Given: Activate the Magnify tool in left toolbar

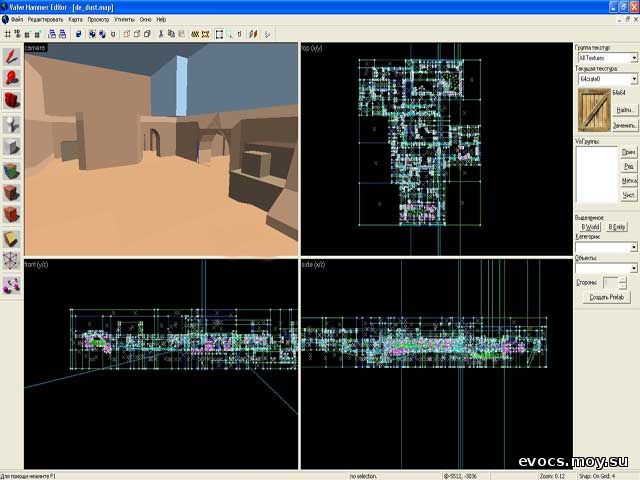Looking at the screenshot, I should [x=12, y=77].
